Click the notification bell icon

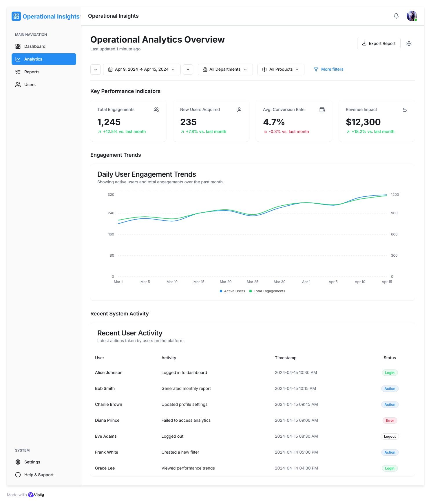396,16
